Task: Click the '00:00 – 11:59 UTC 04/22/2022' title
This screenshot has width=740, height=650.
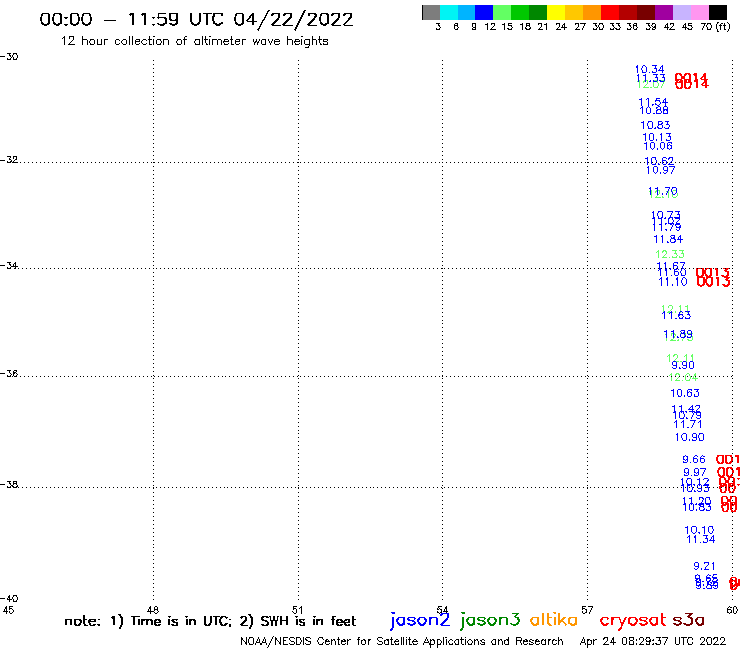Action: pyautogui.click(x=196, y=19)
